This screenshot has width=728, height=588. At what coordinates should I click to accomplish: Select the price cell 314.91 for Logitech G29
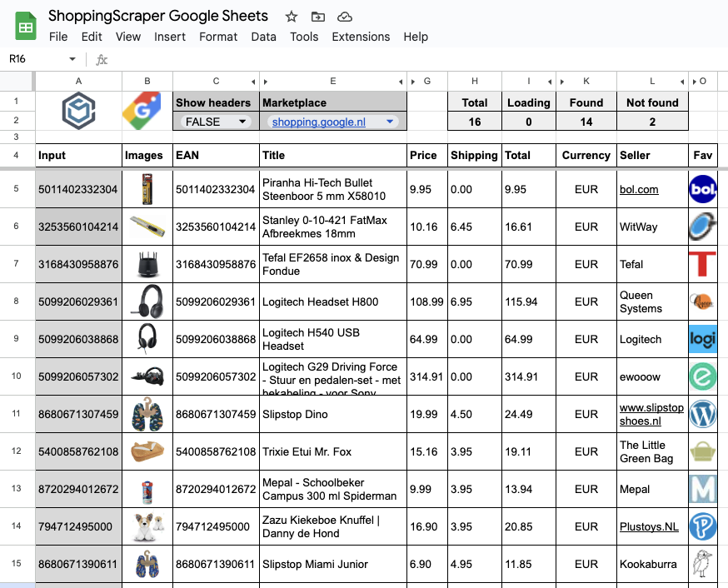pyautogui.click(x=426, y=376)
